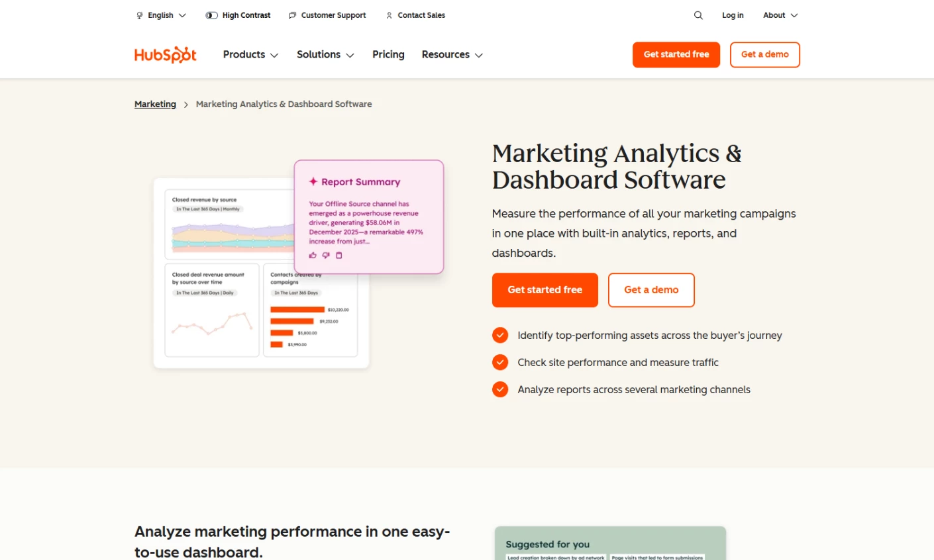Click thumbs up icon in Report Summary
Viewport: 934px width, 560px height.
313,255
